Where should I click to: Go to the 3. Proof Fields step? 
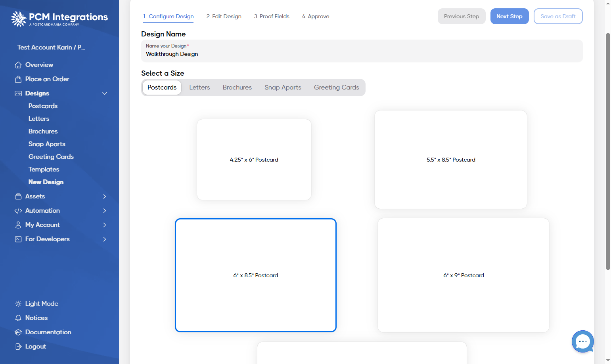[x=272, y=17]
